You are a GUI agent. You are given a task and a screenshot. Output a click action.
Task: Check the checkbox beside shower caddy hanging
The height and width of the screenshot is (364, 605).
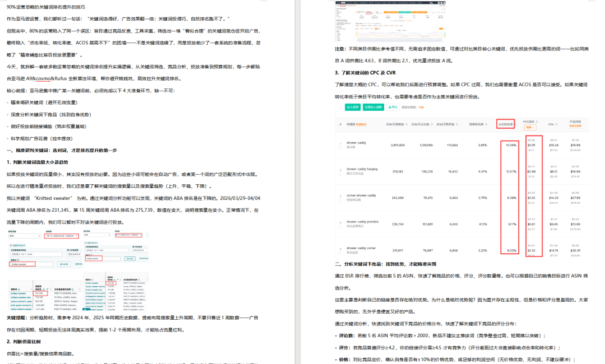[x=339, y=174]
